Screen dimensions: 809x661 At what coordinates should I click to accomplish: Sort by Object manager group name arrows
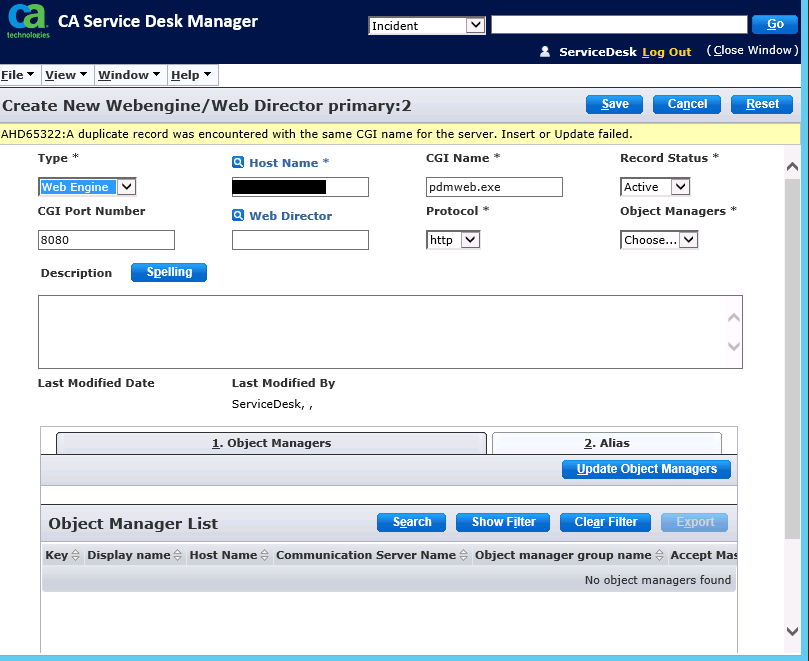pos(660,555)
